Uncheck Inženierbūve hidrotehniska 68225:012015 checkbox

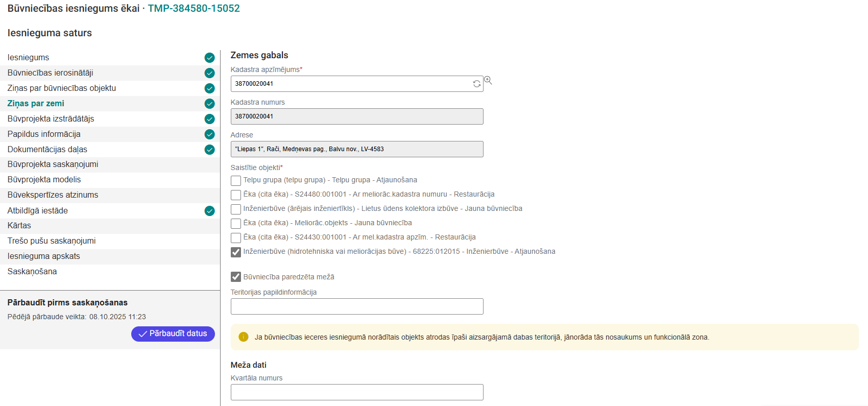tap(236, 252)
